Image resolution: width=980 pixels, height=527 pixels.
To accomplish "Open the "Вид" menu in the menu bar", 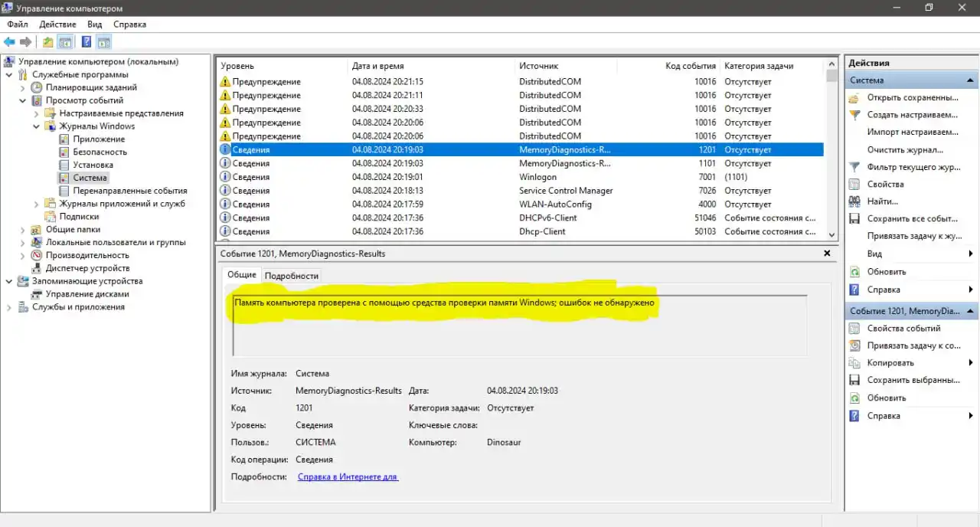I will pos(95,25).
